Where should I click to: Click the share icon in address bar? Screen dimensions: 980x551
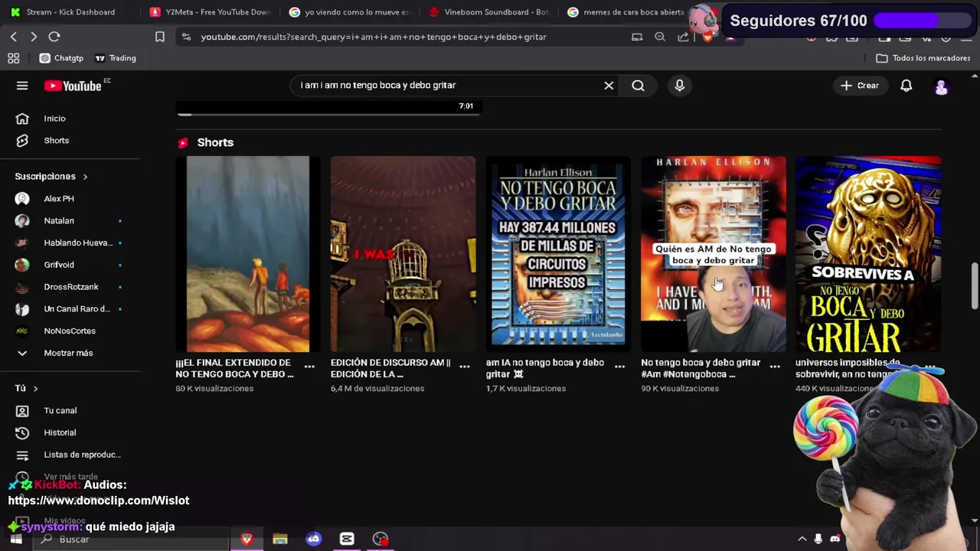tap(683, 37)
